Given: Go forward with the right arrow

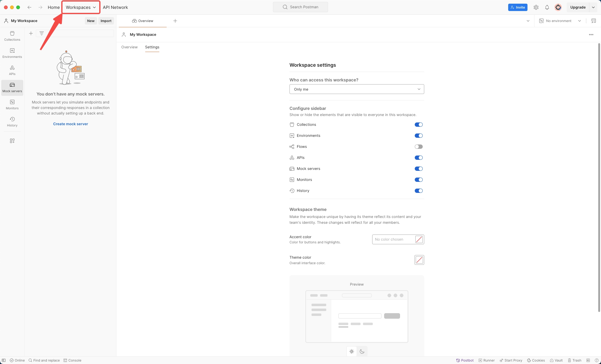Looking at the screenshot, I should coord(40,7).
